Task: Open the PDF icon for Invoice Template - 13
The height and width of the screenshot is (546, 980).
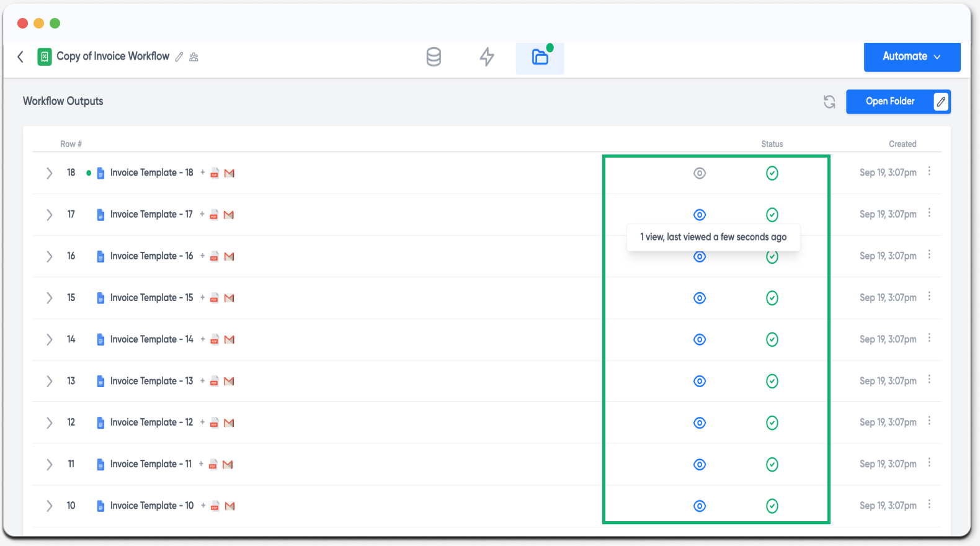Action: click(215, 381)
